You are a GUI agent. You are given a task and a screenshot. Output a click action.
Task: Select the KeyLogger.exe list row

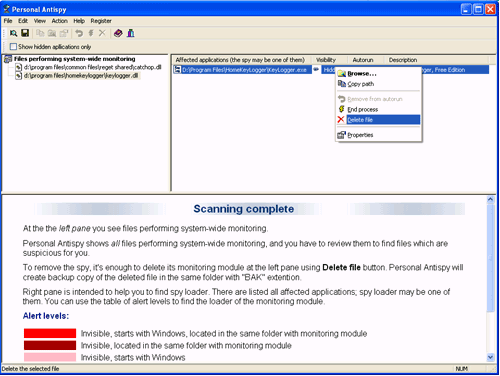pos(331,70)
